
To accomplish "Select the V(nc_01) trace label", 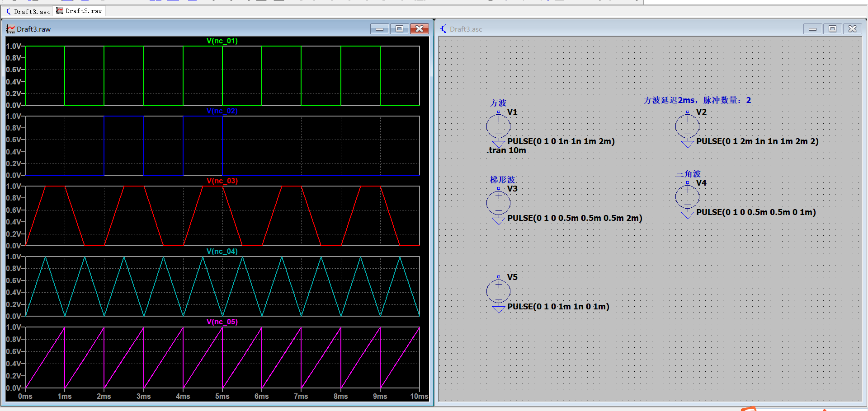I will point(222,41).
